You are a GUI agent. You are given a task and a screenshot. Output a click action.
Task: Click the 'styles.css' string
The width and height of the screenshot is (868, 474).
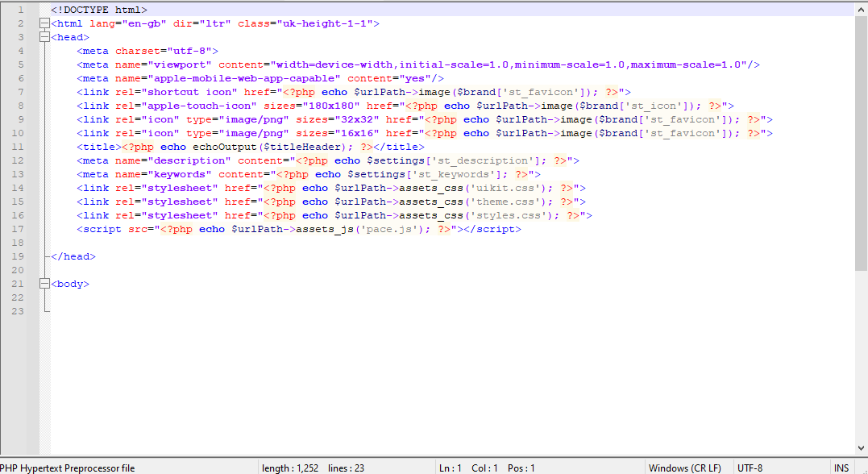click(512, 215)
